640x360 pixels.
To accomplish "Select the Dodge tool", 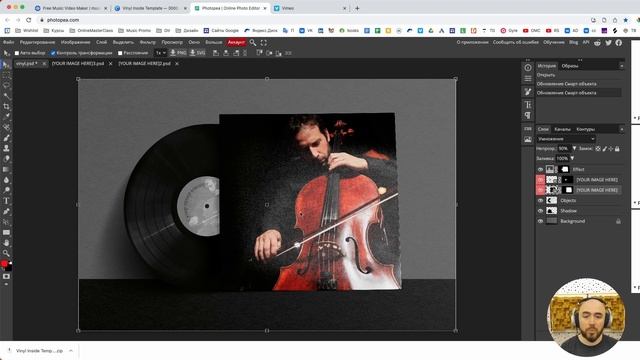I will point(6,190).
